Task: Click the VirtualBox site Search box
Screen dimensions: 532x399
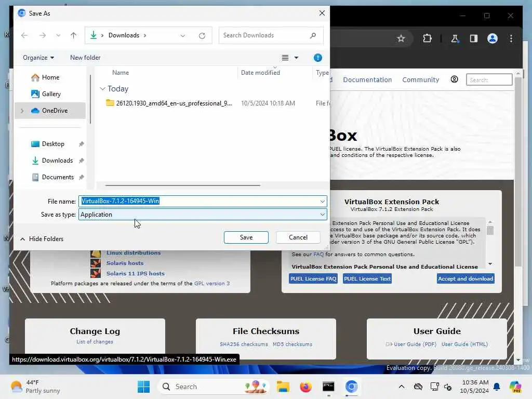Action: pyautogui.click(x=489, y=79)
